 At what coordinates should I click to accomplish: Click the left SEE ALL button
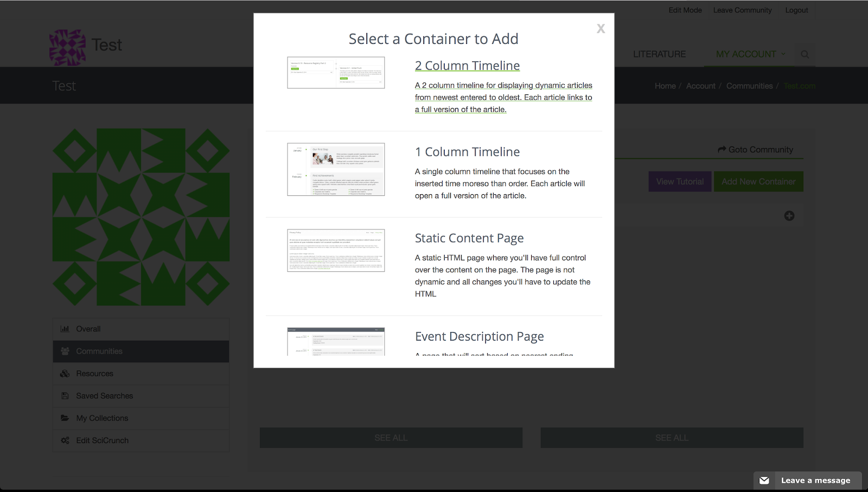coord(391,438)
